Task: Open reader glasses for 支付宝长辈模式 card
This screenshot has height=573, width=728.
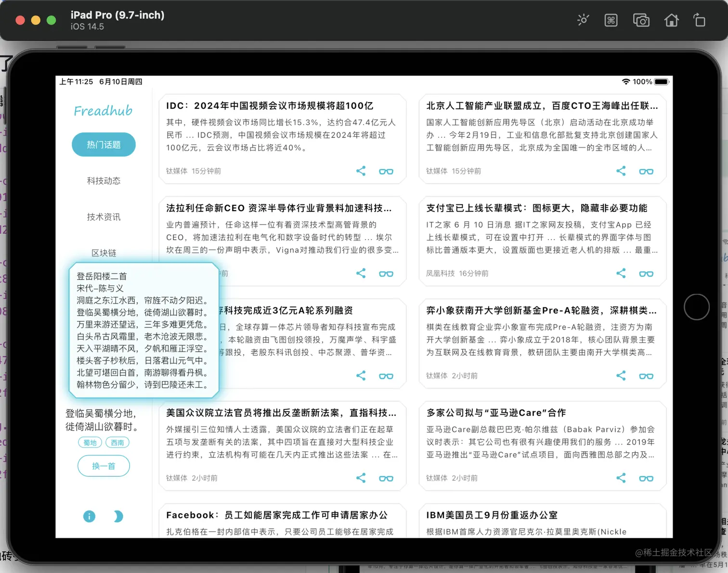Action: click(x=646, y=274)
